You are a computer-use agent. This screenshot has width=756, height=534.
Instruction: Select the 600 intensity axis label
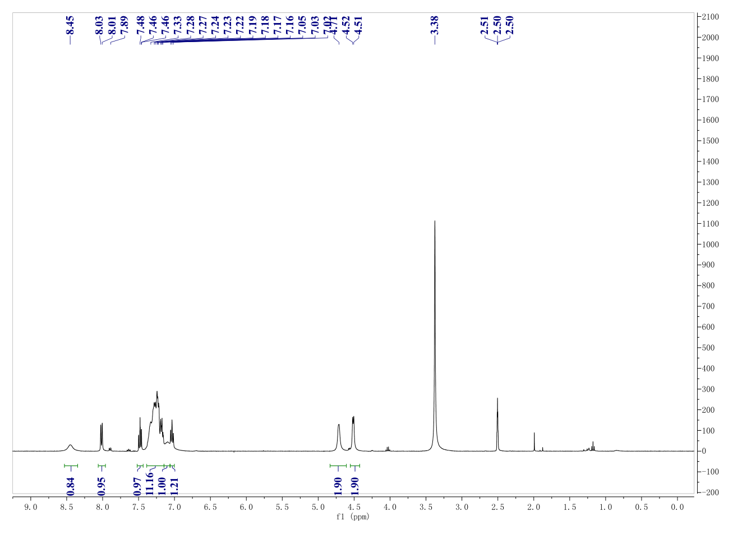(x=707, y=327)
